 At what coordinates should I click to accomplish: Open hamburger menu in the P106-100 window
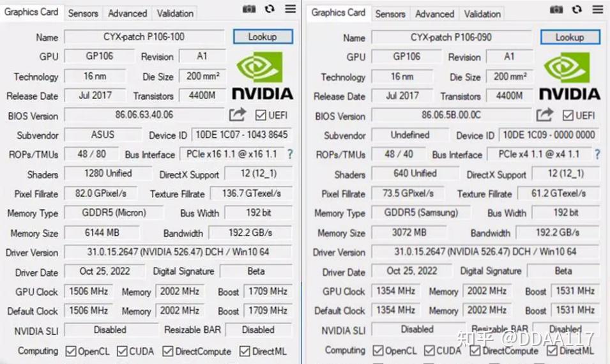(290, 8)
